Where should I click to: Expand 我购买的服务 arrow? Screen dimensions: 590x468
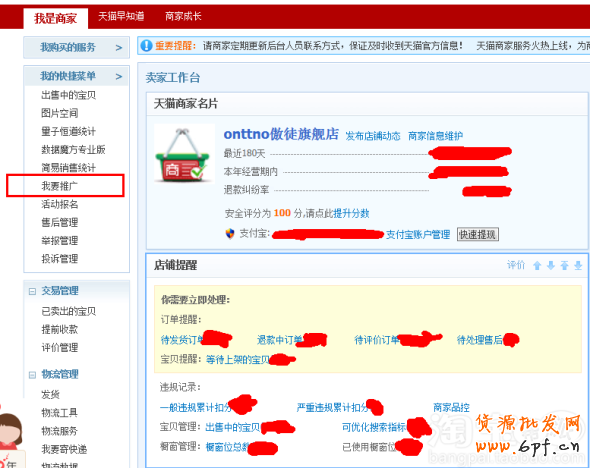click(x=119, y=48)
